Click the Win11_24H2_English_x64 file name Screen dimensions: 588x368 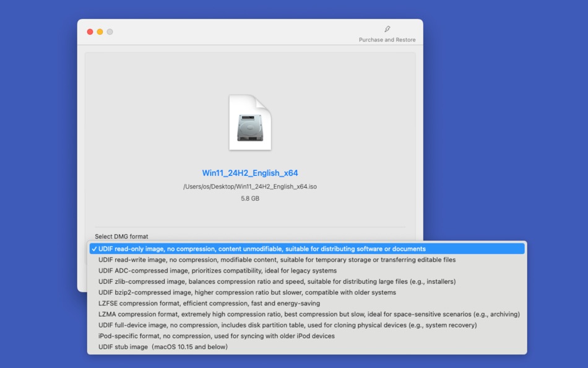click(x=250, y=173)
